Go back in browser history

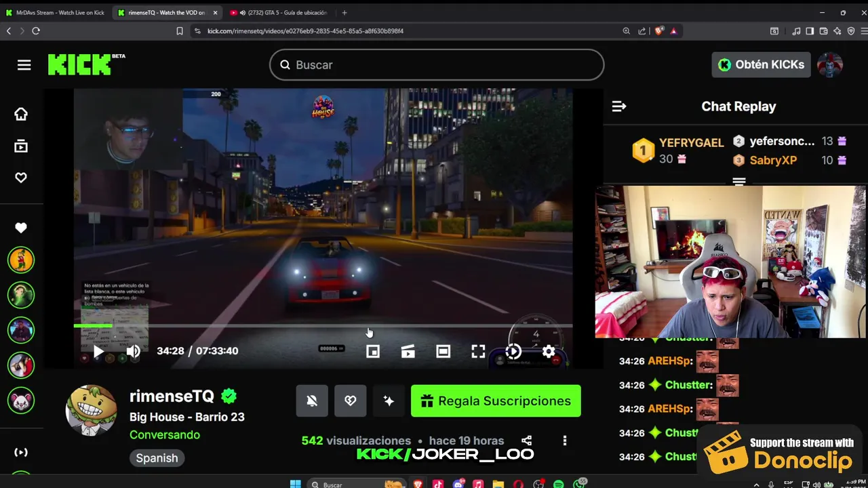pos(9,31)
